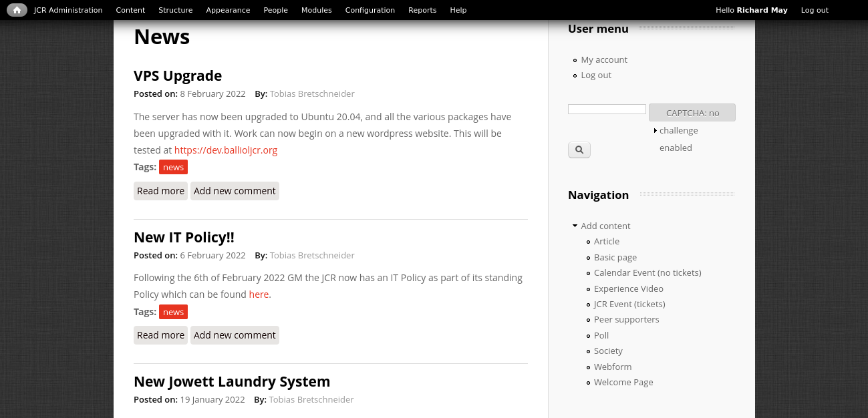Click the home icon in the admin toolbar
Image resolution: width=868 pixels, height=418 pixels.
coord(17,9)
